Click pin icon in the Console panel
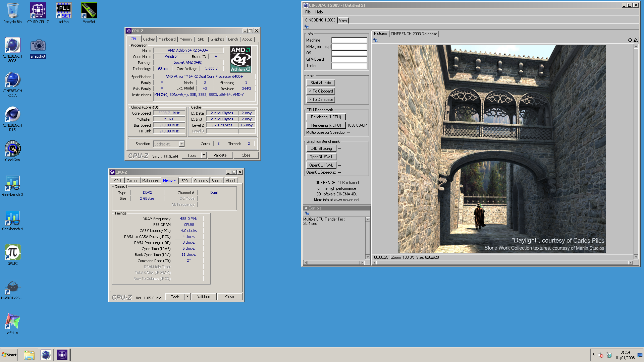644x362 pixels. [307, 214]
